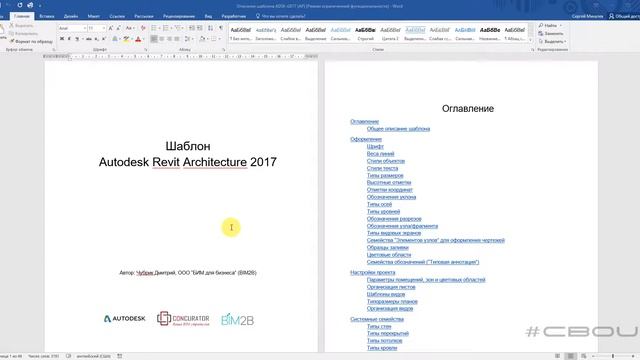This screenshot has height=360, width=640.
Task: Click the numbered list icon
Action: point(166,28)
